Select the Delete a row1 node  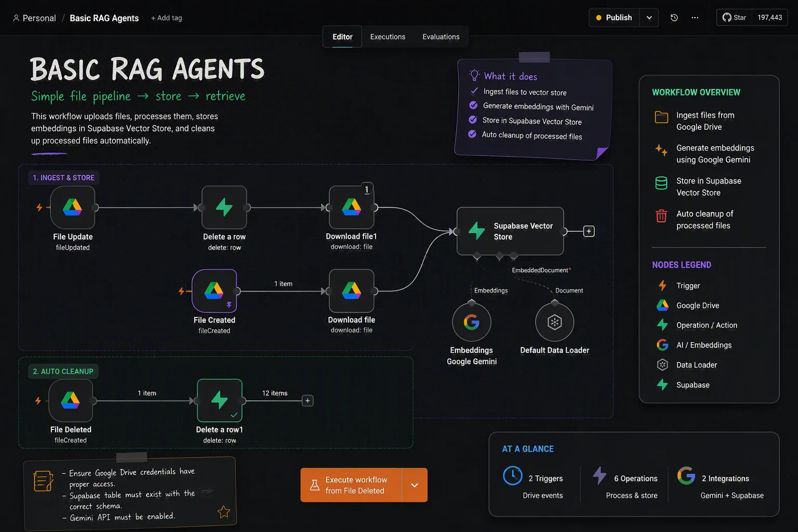click(x=220, y=401)
